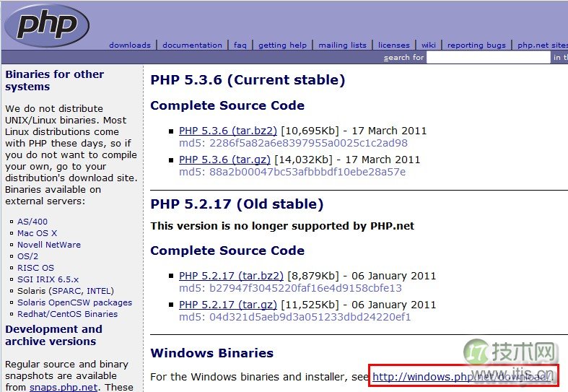Click the md5 2286f5a82a6e8397955a0025c1c2ad98 text
Viewport: 568px width, 392px height.
click(294, 143)
